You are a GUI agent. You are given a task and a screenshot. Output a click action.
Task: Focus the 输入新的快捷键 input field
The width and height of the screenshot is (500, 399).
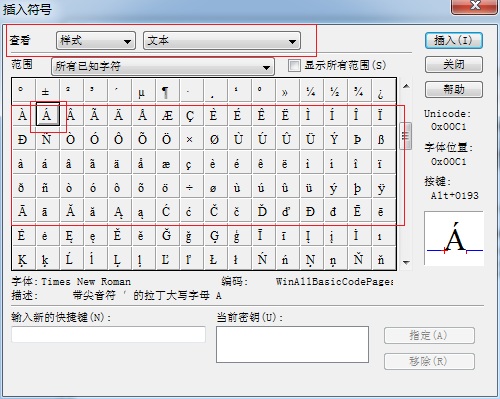[x=108, y=334]
